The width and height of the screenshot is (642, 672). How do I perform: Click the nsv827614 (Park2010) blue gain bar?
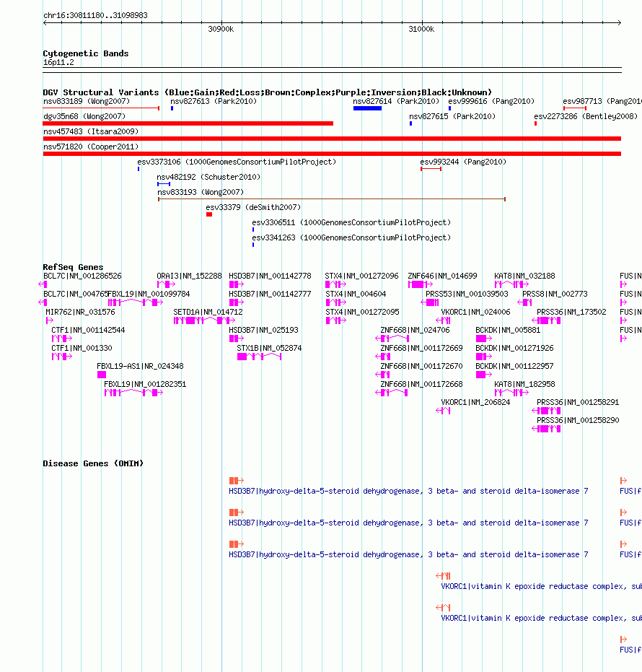[x=367, y=108]
